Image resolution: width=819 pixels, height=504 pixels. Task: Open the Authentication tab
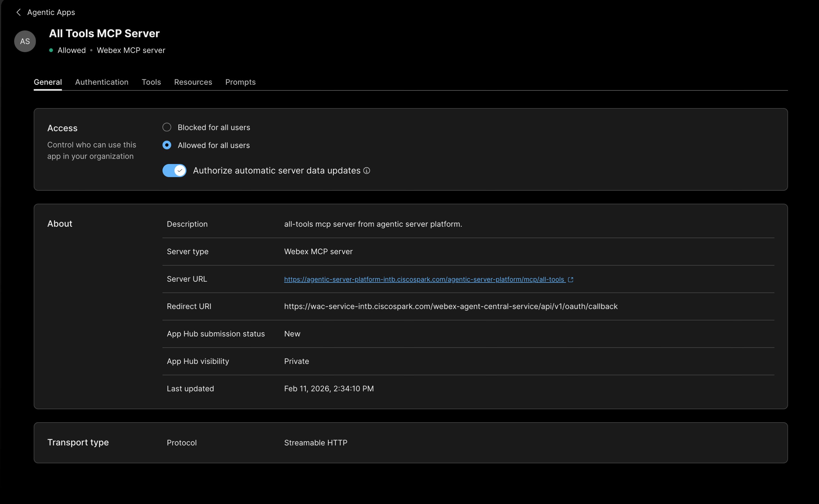click(x=102, y=82)
